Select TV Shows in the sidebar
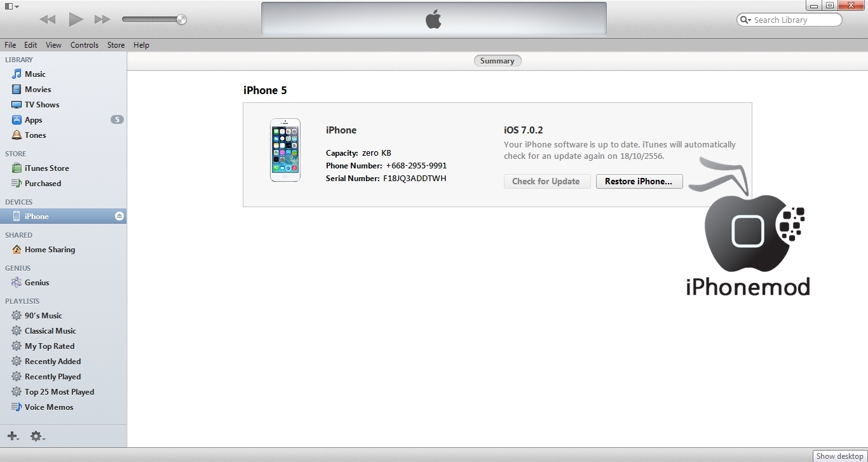 click(x=41, y=105)
